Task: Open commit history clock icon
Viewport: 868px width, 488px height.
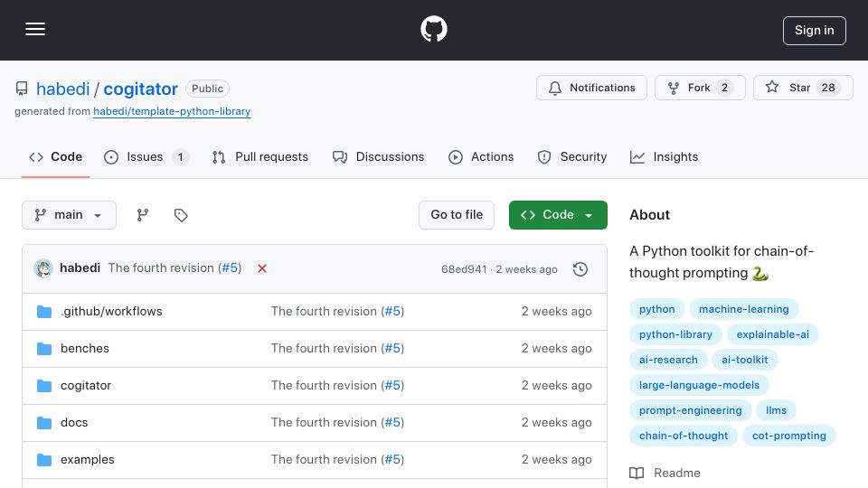Action: [580, 269]
